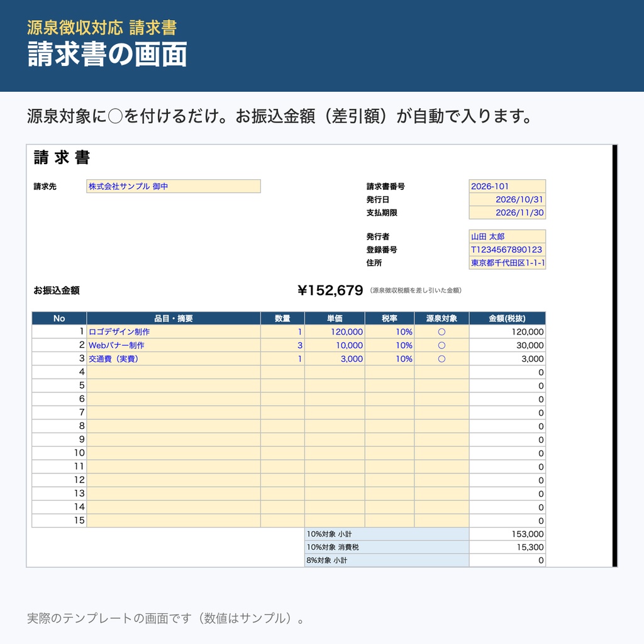Click registration number T1234567890123

[508, 249]
